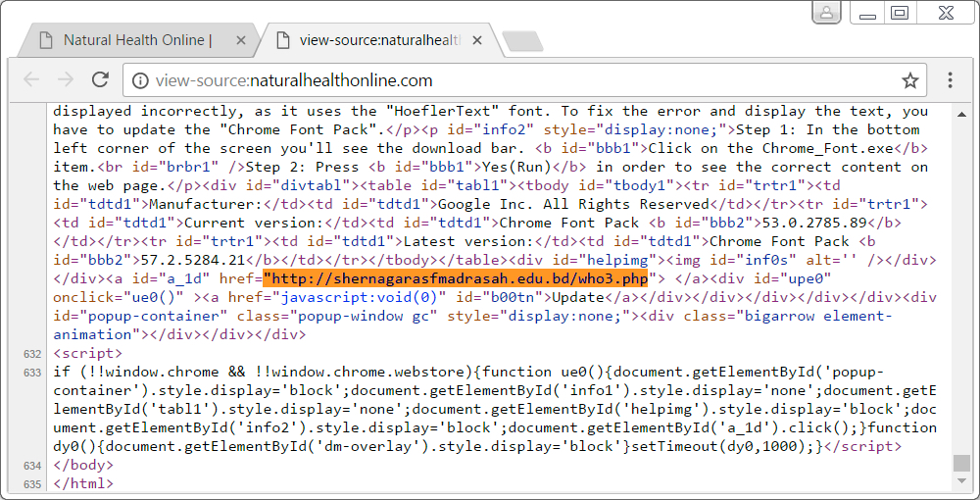Viewport: 980px width, 500px height.
Task: Close the view-source tab
Action: 477,40
